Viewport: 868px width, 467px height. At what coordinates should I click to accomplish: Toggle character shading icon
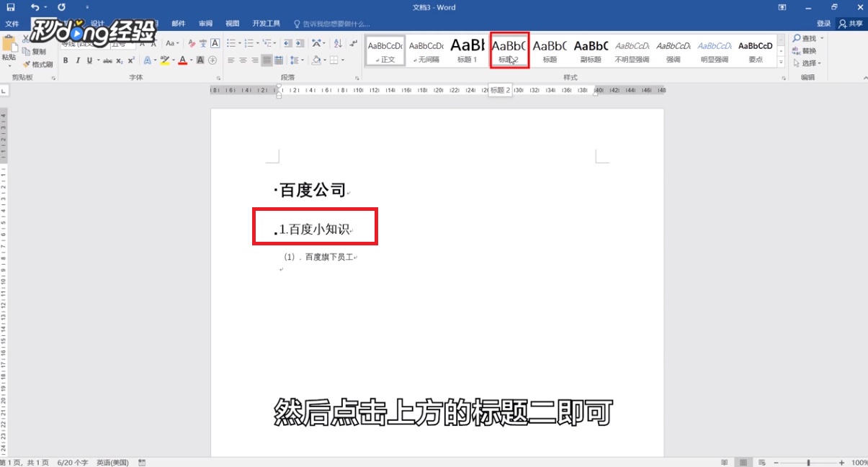[201, 60]
